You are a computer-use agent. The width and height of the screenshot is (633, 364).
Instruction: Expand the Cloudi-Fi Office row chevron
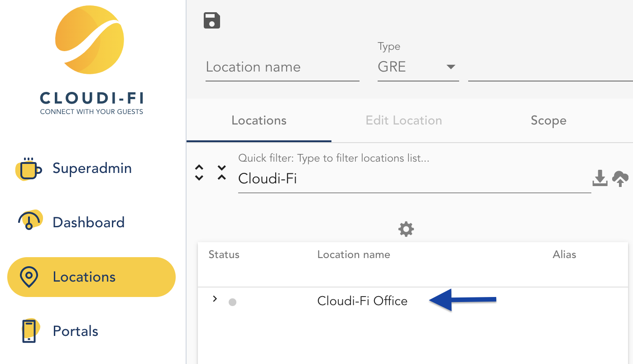215,299
